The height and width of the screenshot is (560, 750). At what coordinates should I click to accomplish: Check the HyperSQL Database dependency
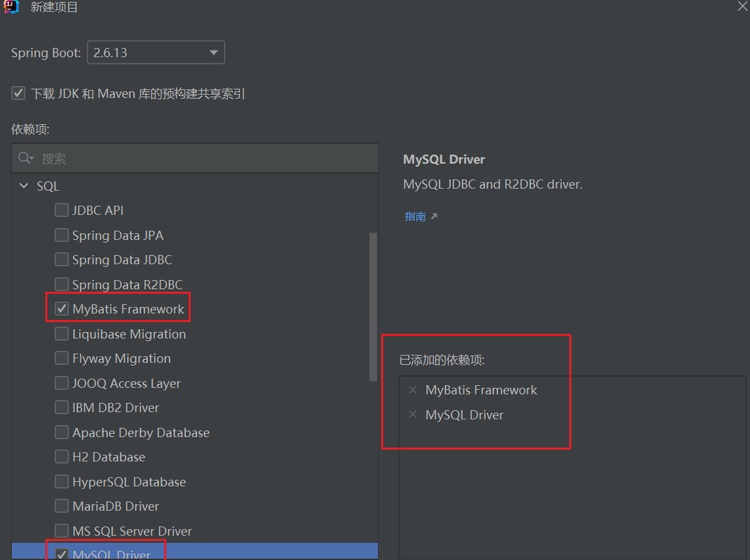pyautogui.click(x=62, y=481)
